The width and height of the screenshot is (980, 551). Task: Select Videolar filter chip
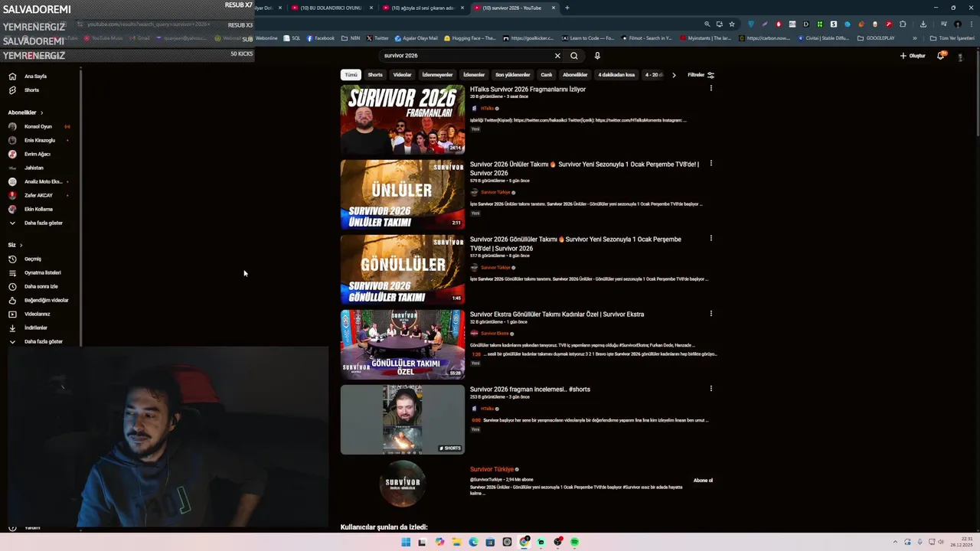coord(403,75)
